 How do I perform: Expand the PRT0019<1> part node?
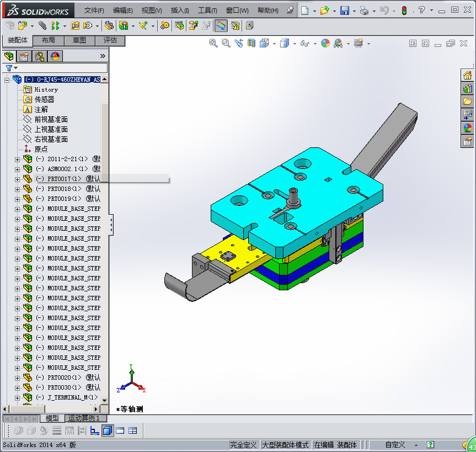[17, 199]
